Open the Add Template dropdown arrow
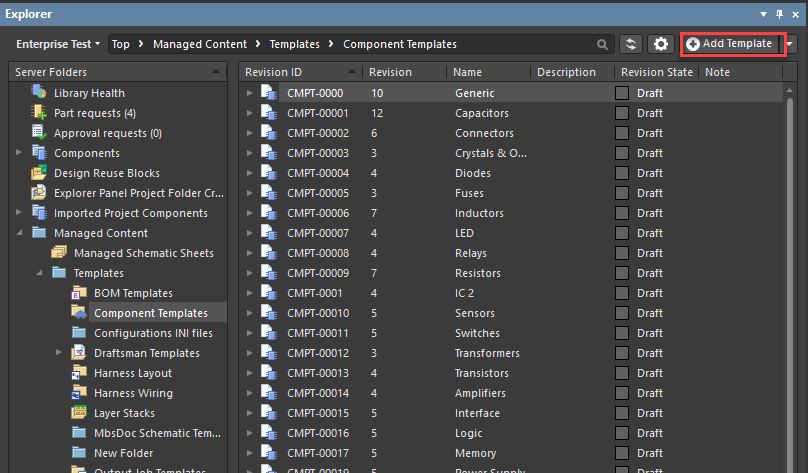The width and height of the screenshot is (808, 473). coord(789,44)
